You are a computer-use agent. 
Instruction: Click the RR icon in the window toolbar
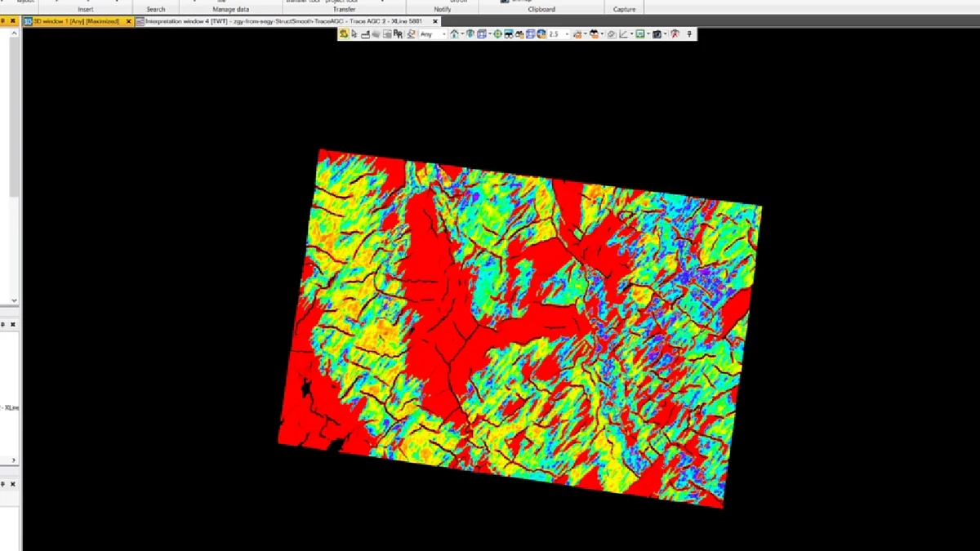[398, 34]
